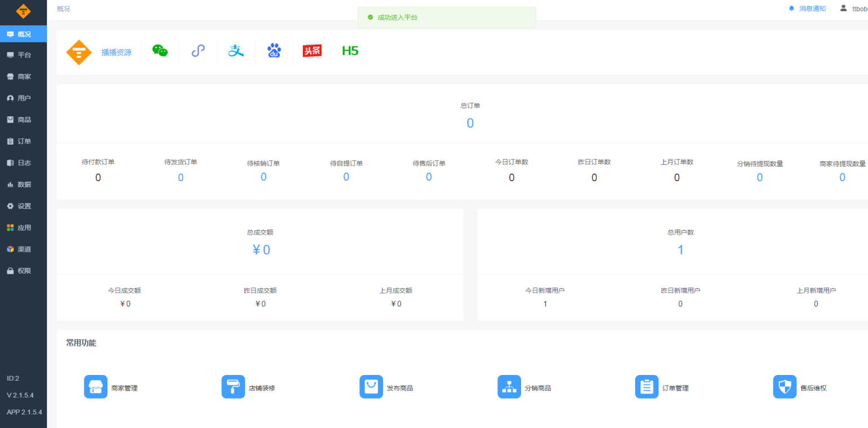
Task: Open the ttbob user account menu
Action: point(855,8)
